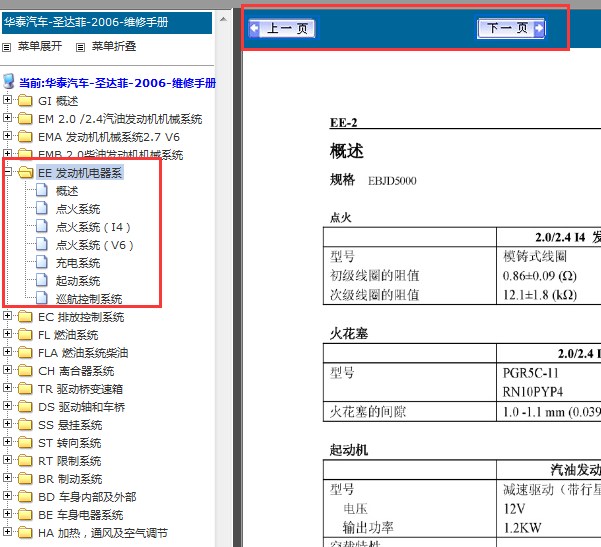Image resolution: width=601 pixels, height=547 pixels.
Task: Click the CH 离合器系统 folder icon
Action: pos(25,371)
